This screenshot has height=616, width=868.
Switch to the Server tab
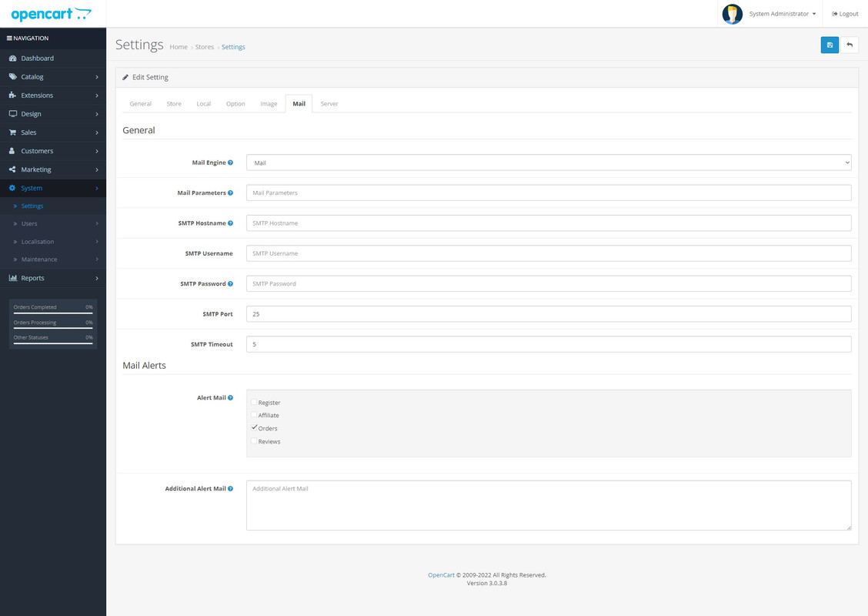(x=329, y=104)
